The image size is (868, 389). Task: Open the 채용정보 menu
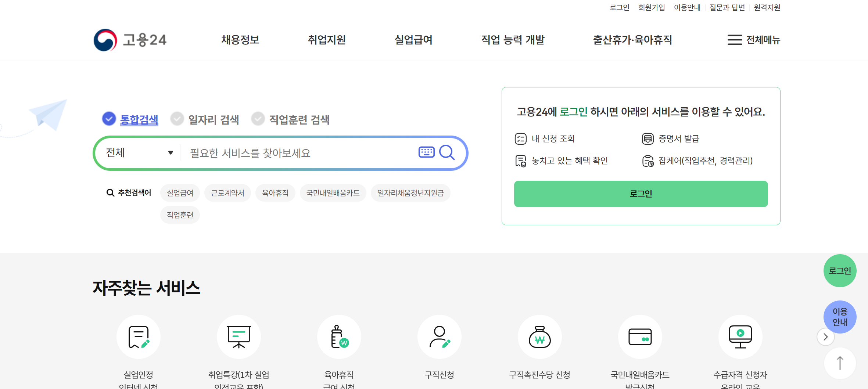point(240,40)
